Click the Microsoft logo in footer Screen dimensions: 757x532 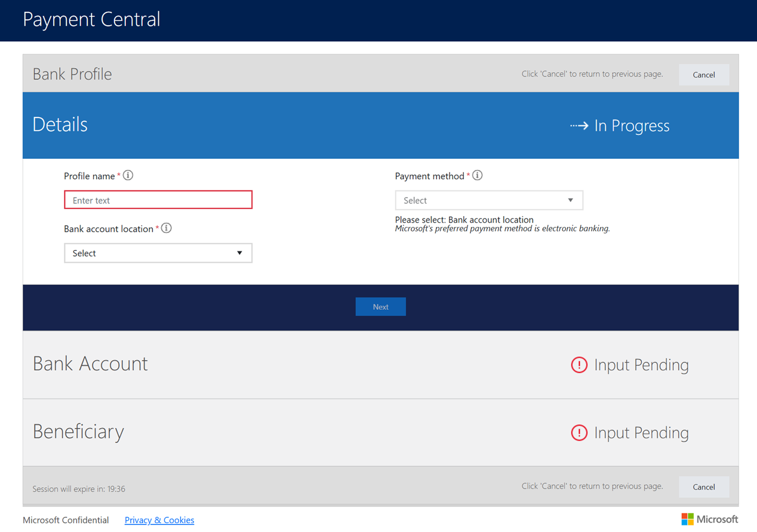point(709,519)
